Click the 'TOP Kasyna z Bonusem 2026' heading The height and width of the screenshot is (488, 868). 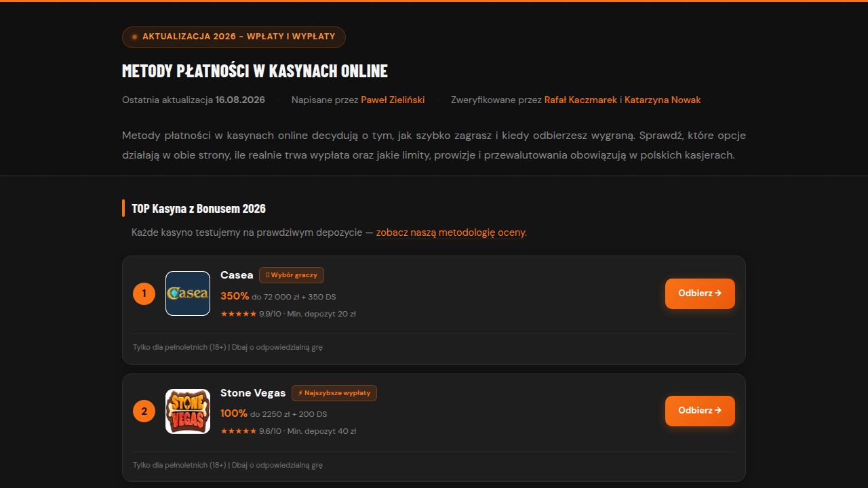(199, 208)
